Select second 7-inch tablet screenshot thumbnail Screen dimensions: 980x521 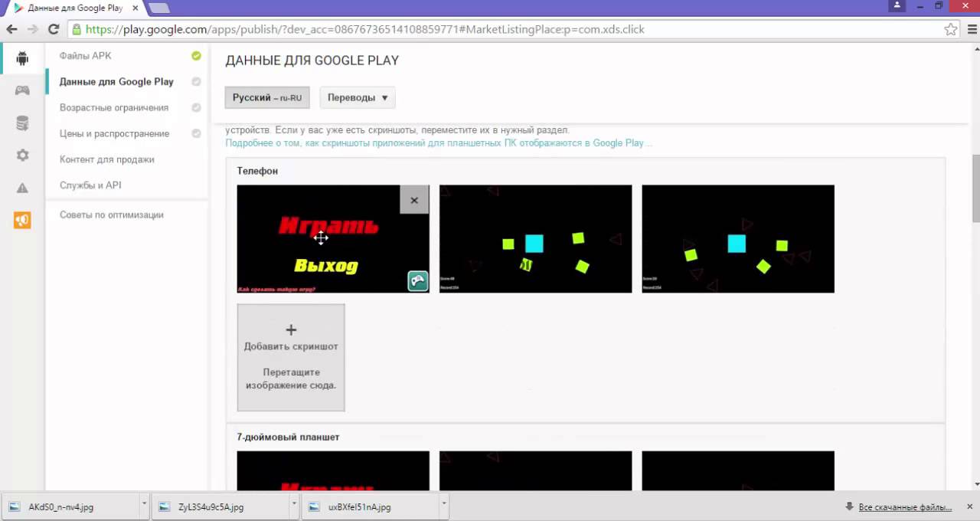click(x=536, y=470)
